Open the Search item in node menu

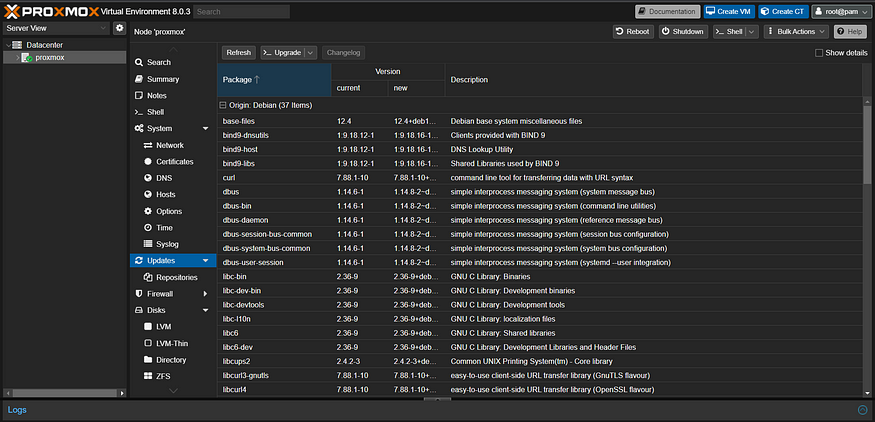pos(159,63)
